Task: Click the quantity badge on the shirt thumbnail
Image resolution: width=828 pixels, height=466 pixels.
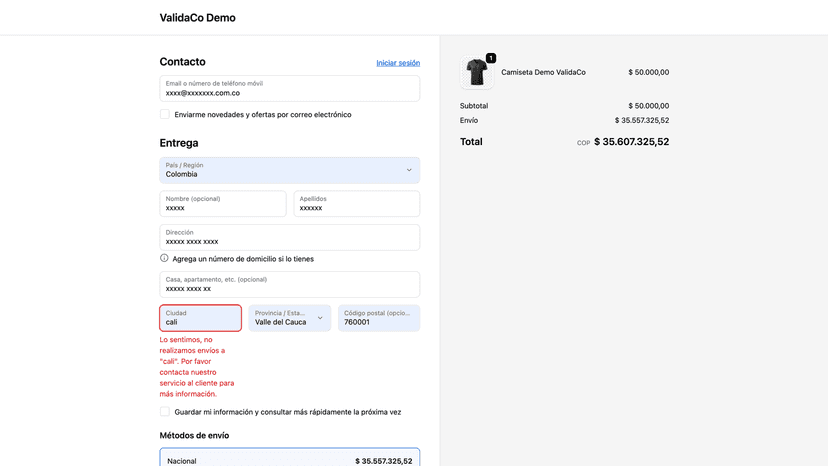Action: tap(491, 58)
